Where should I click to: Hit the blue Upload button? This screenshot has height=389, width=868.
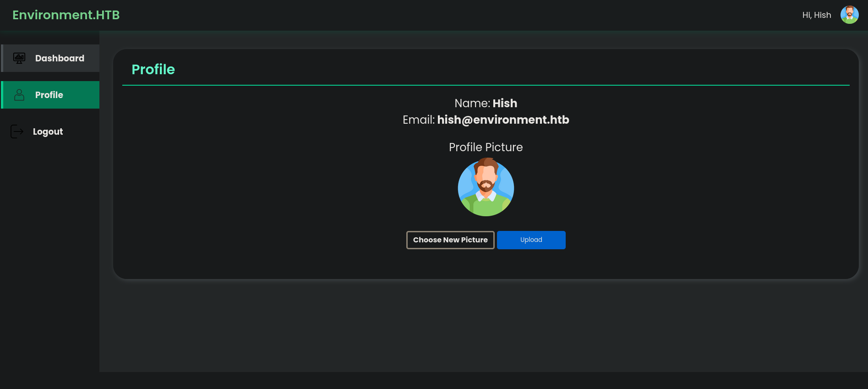531,240
